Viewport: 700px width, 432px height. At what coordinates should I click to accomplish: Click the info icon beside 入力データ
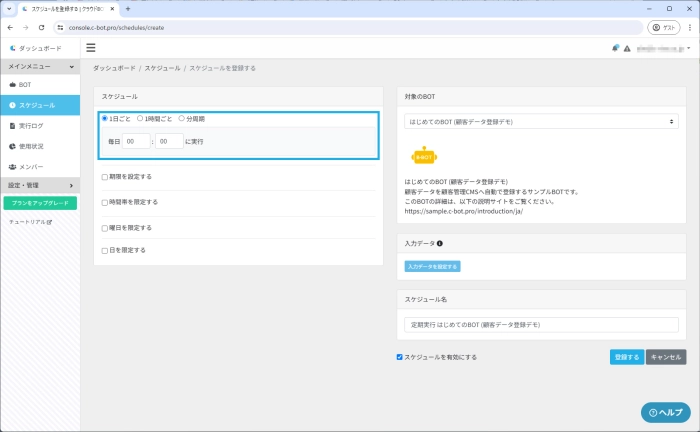tap(440, 243)
